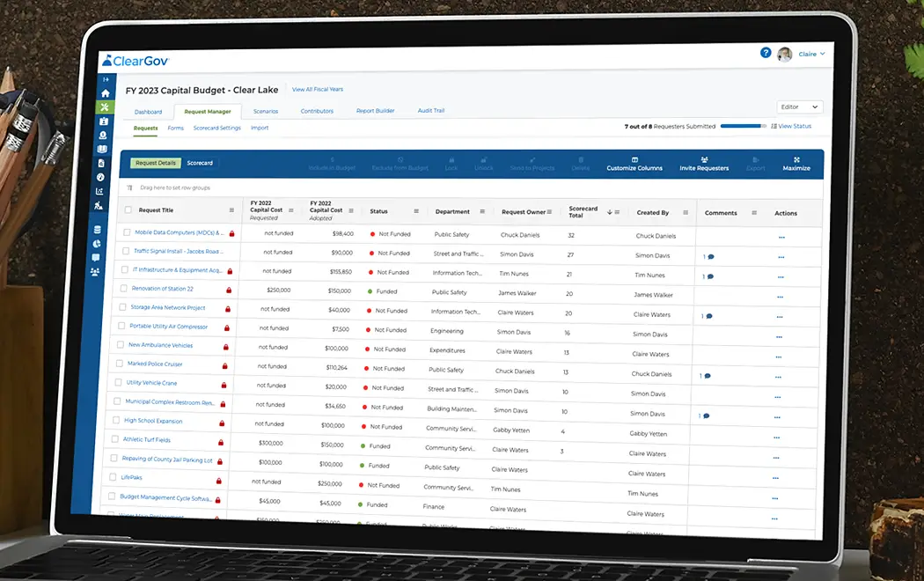Check the Traffic Signal Install row checkbox
The width and height of the screenshot is (924, 581).
126,251
